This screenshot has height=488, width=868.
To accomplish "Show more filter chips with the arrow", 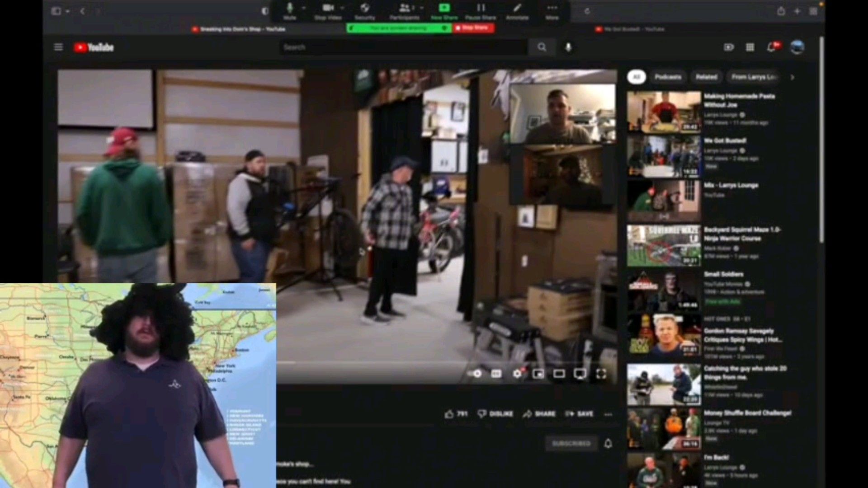I will point(792,77).
